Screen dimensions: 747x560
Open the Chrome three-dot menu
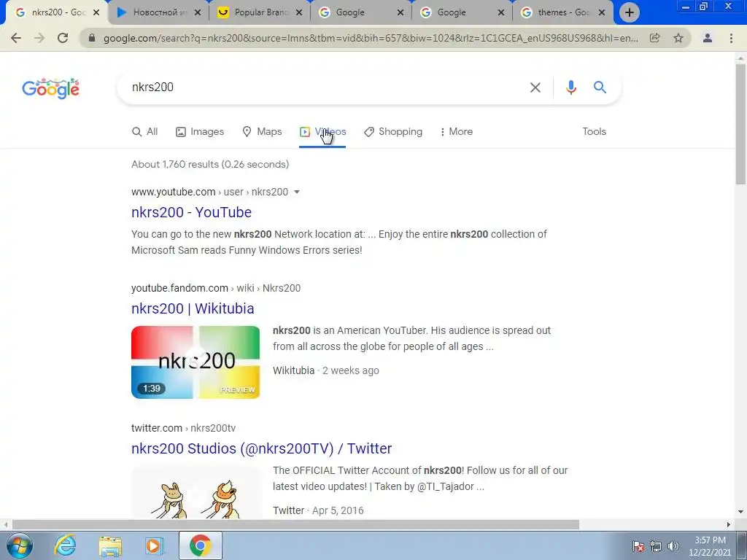coord(731,38)
